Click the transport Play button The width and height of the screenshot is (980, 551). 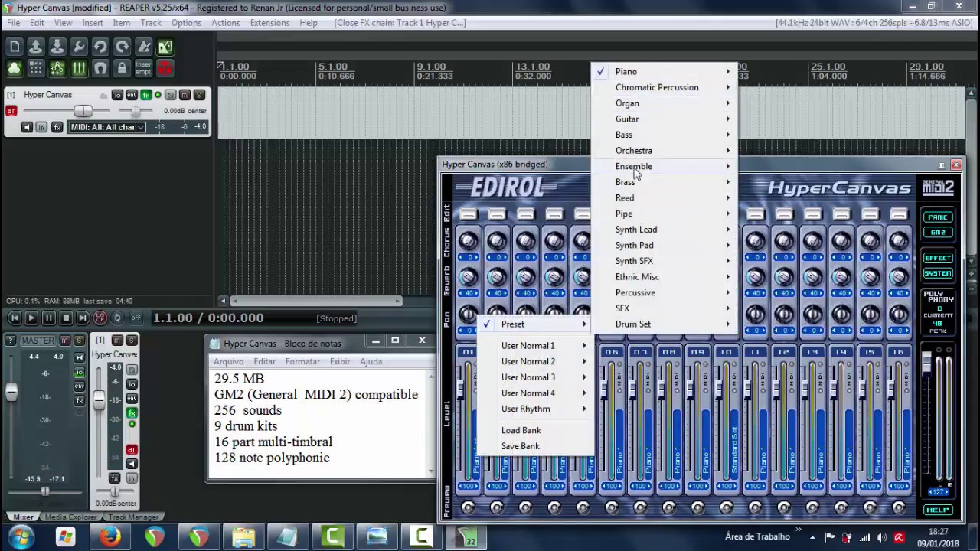[31, 318]
